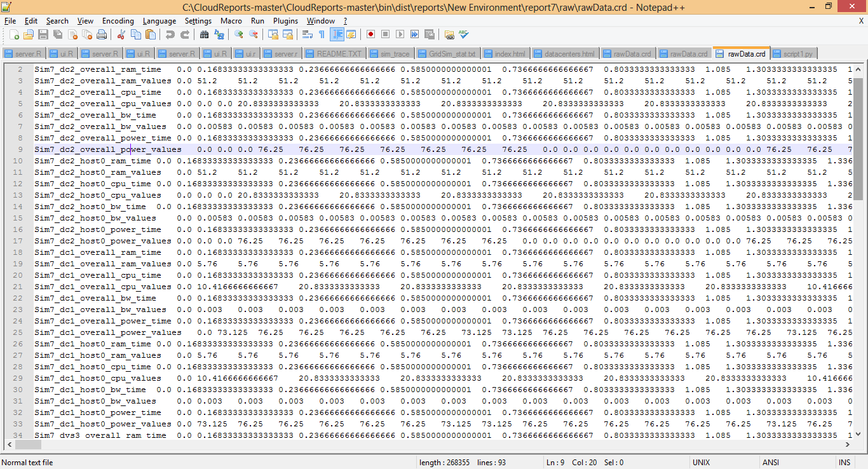Image resolution: width=868 pixels, height=469 pixels.
Task: Click the Paste icon on the toolbar
Action: coord(151,34)
